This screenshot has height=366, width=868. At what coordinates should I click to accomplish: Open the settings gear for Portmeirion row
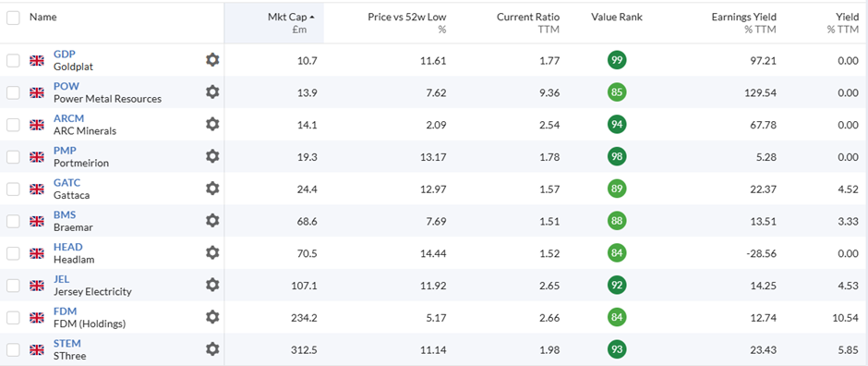point(212,156)
